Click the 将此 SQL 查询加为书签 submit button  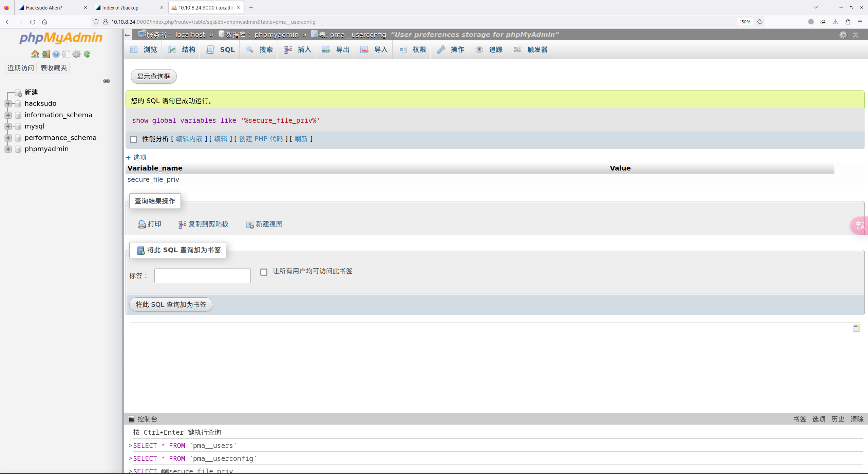[x=171, y=304]
